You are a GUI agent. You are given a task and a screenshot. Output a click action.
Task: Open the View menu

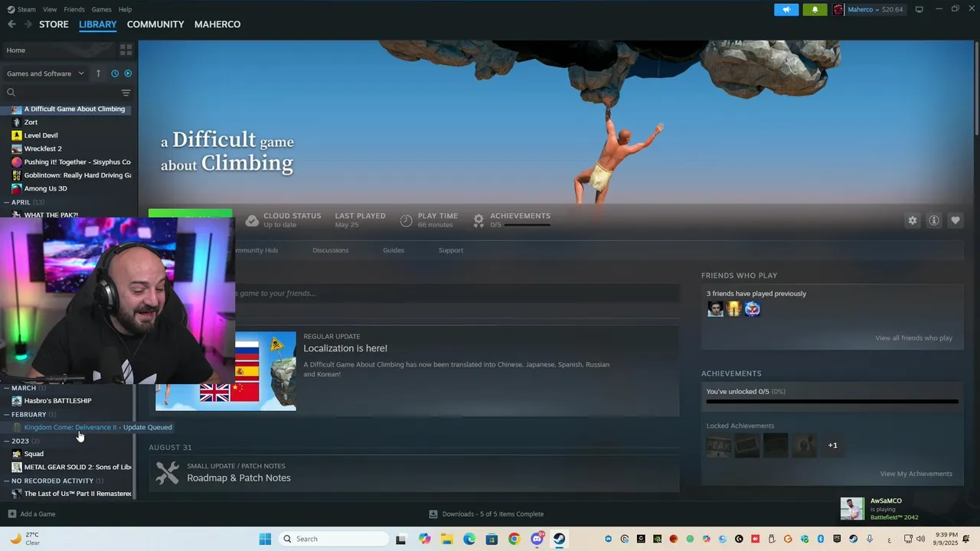coord(50,9)
